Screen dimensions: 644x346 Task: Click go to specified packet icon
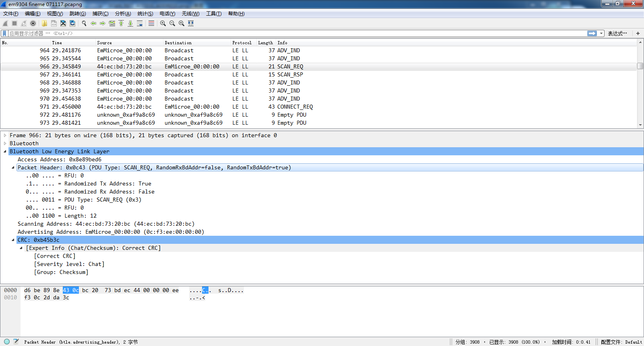(112, 23)
